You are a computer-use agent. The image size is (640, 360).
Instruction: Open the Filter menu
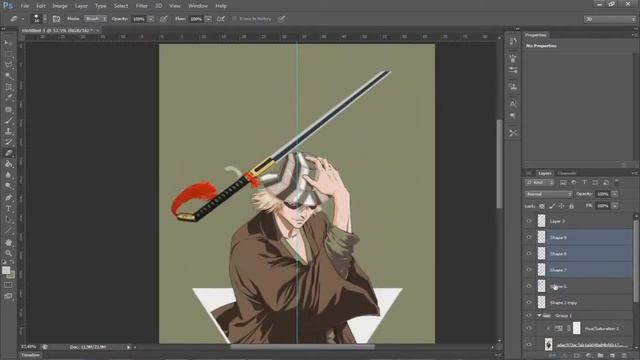point(142,6)
